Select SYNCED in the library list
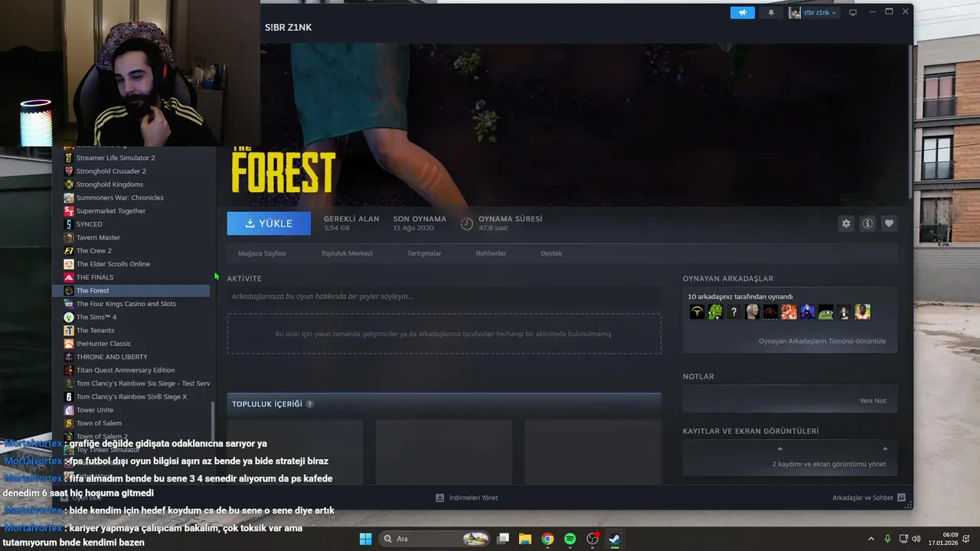Screen dimensions: 980x551 pyautogui.click(x=89, y=224)
